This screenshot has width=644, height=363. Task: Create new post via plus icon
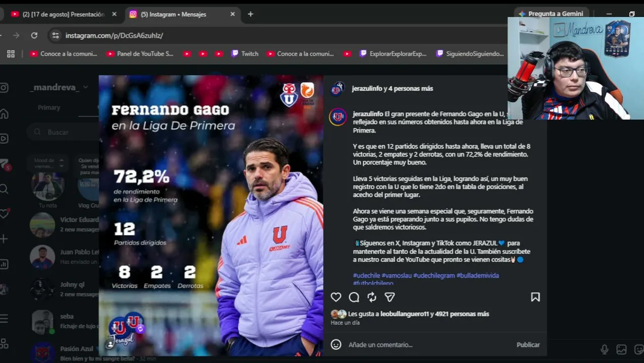coord(4,239)
